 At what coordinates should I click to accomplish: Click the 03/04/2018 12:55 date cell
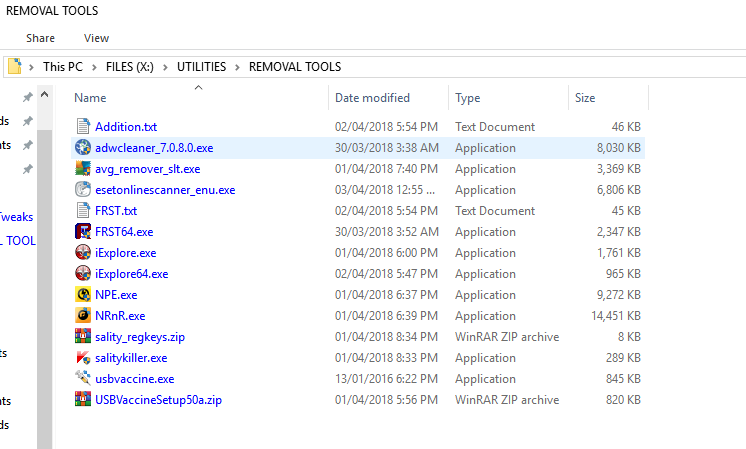coord(385,190)
